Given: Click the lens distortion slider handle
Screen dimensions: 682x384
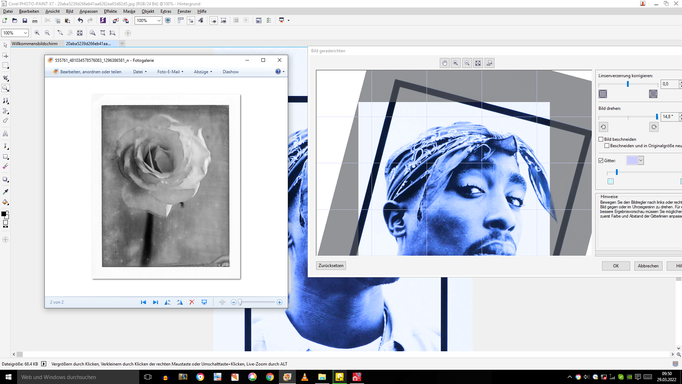Looking at the screenshot, I should click(628, 84).
